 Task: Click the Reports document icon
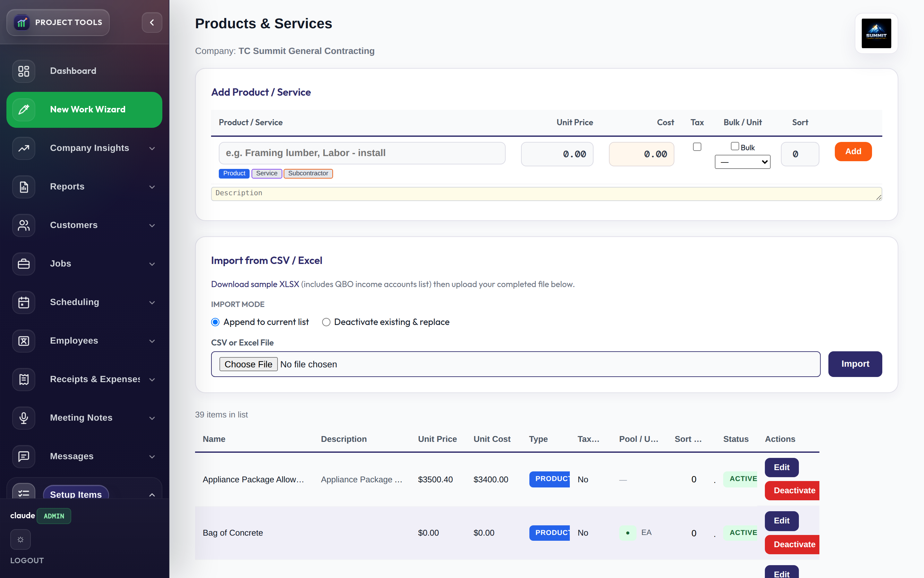24,187
